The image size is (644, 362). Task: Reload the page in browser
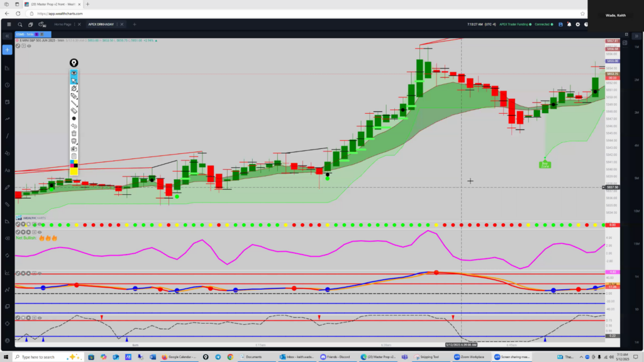[18, 14]
